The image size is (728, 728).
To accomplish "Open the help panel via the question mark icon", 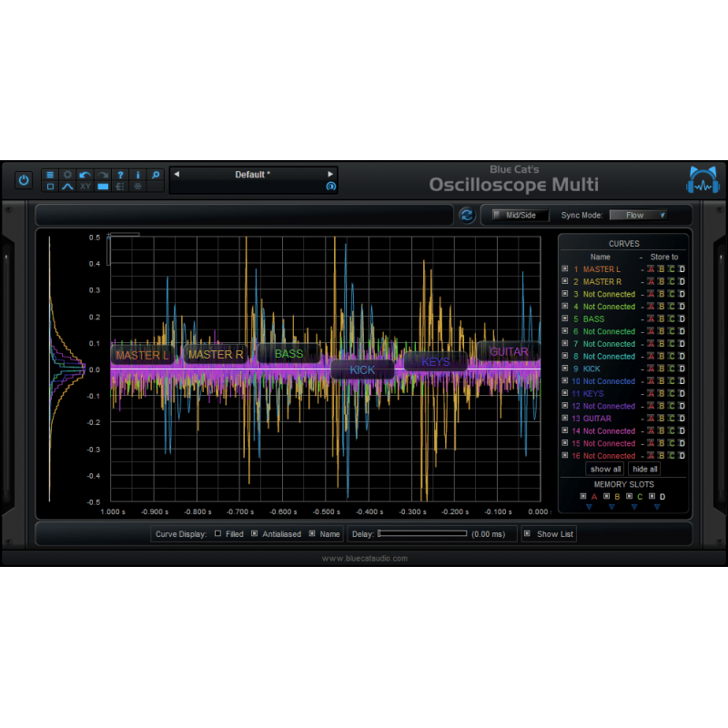I will tap(120, 175).
